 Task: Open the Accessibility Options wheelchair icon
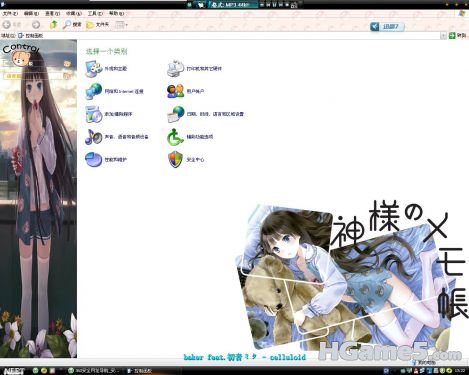(x=176, y=137)
